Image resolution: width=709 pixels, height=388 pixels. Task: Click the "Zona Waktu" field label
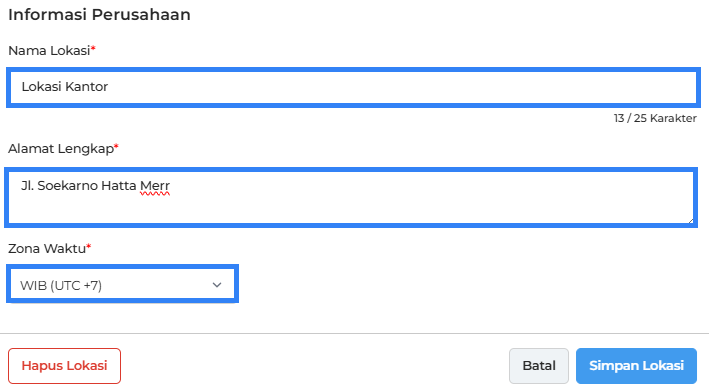pyautogui.click(x=47, y=249)
